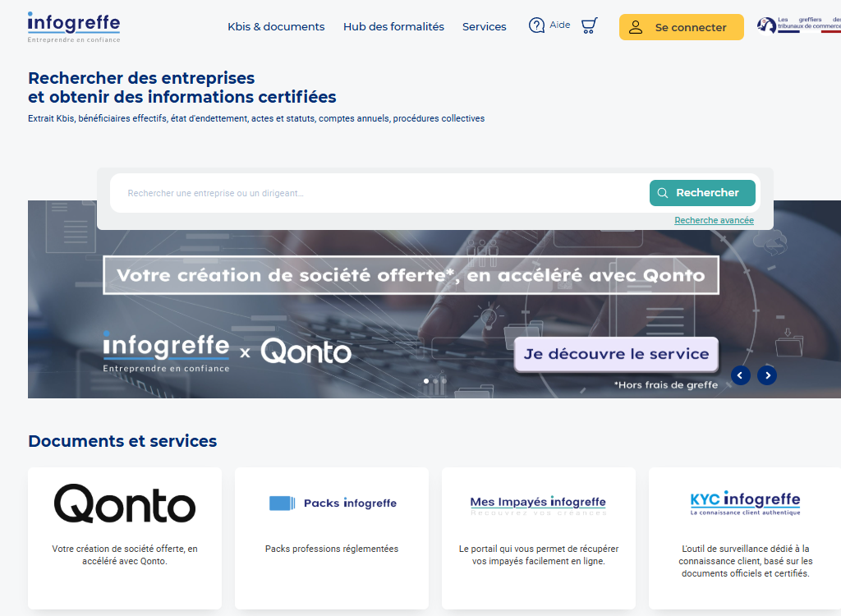Image resolution: width=841 pixels, height=616 pixels.
Task: Click the Greffiers des tribunaux de commerce logo
Action: 798,25
